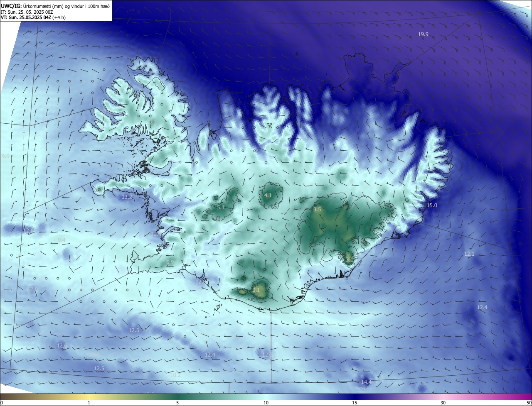The image size is (532, 406).
Task: Click the 9.6 value at the western edge
Action: pyautogui.click(x=5, y=157)
